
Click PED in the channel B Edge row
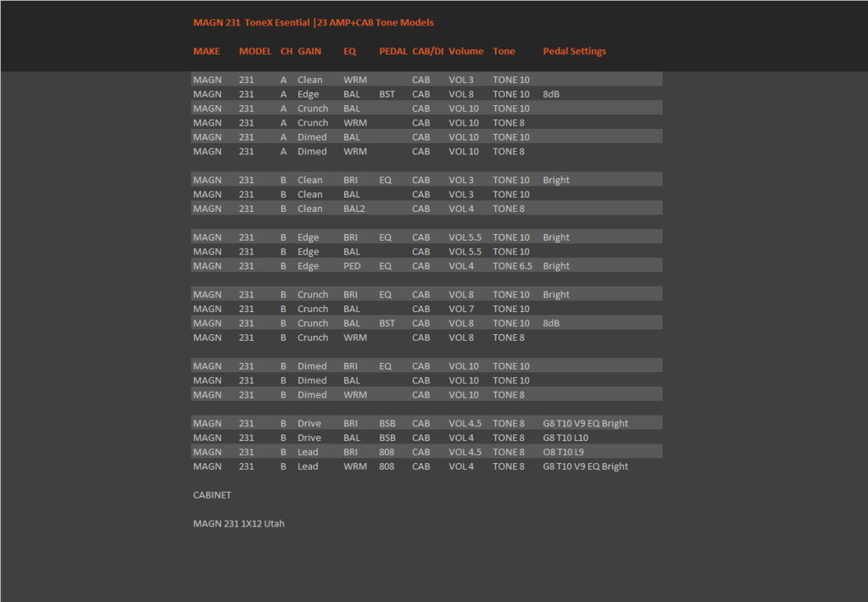coord(352,266)
